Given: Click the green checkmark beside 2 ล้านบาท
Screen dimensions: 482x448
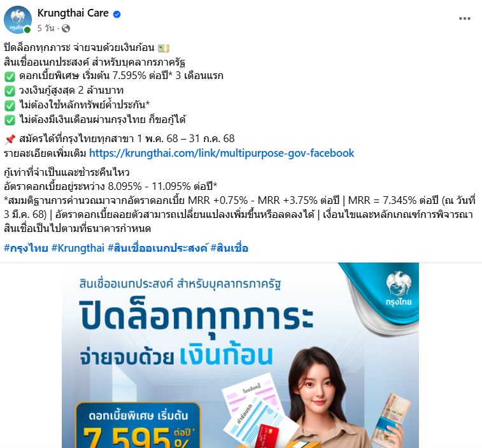Looking at the screenshot, I should (x=10, y=90).
